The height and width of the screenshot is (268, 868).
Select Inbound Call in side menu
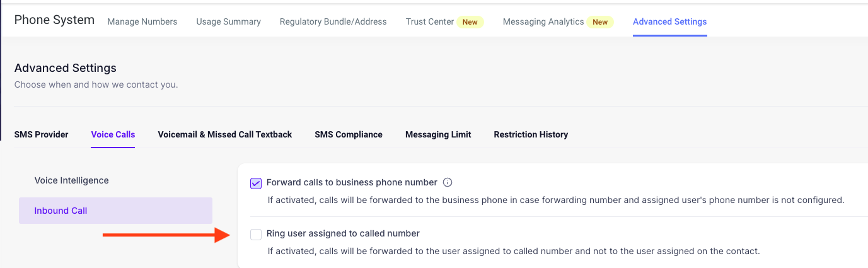tap(115, 211)
